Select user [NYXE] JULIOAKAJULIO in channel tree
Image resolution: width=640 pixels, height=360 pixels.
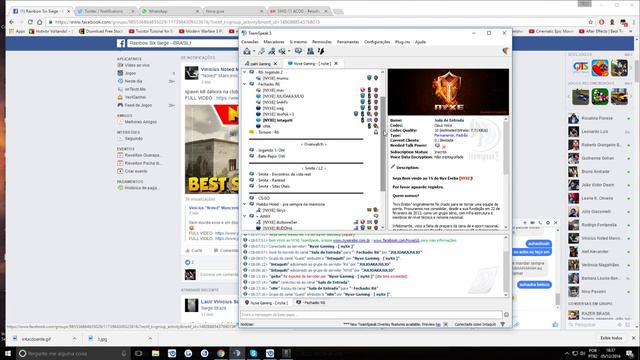(x=283, y=96)
